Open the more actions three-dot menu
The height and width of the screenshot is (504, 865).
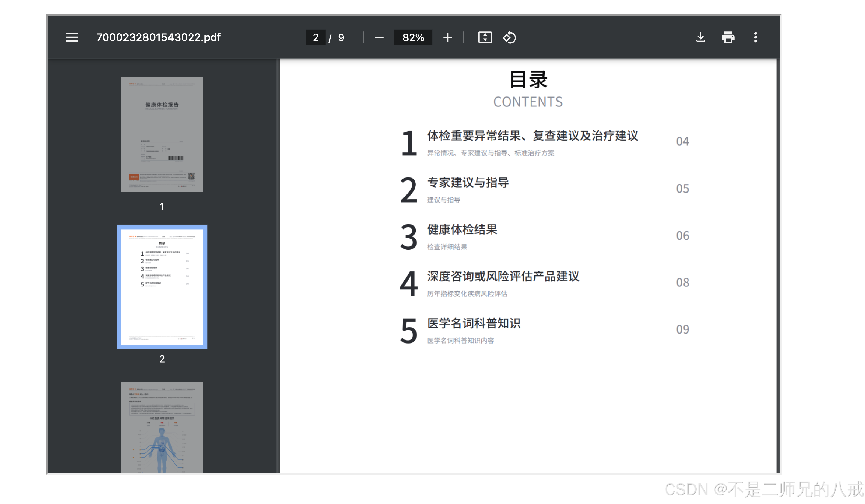pos(755,37)
